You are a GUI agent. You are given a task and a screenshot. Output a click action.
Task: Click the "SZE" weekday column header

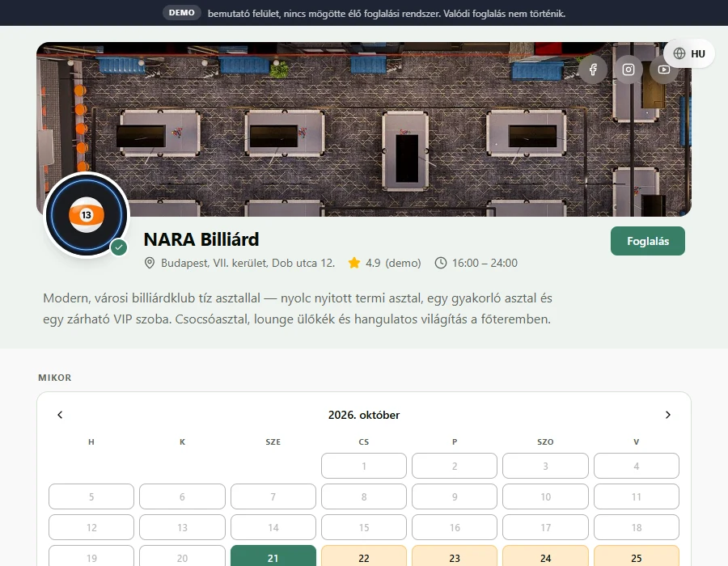pyautogui.click(x=273, y=441)
